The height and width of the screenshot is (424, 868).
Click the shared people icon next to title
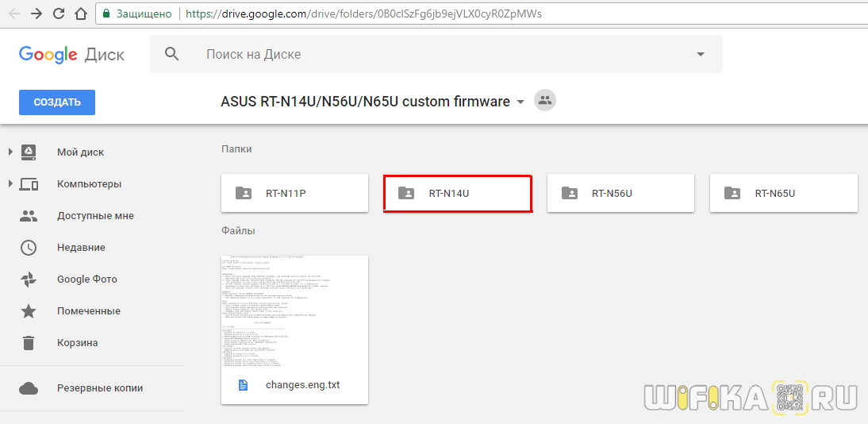tap(545, 100)
